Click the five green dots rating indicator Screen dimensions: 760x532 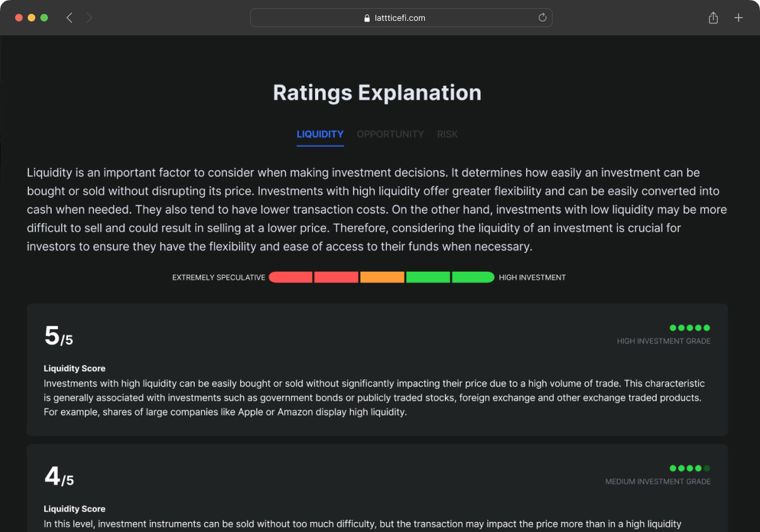tap(689, 328)
